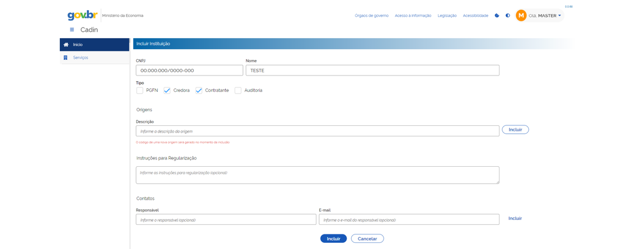Screen dimensions: 644x249
Task: Expand the MASTER user dropdown arrow
Action: coord(559,16)
